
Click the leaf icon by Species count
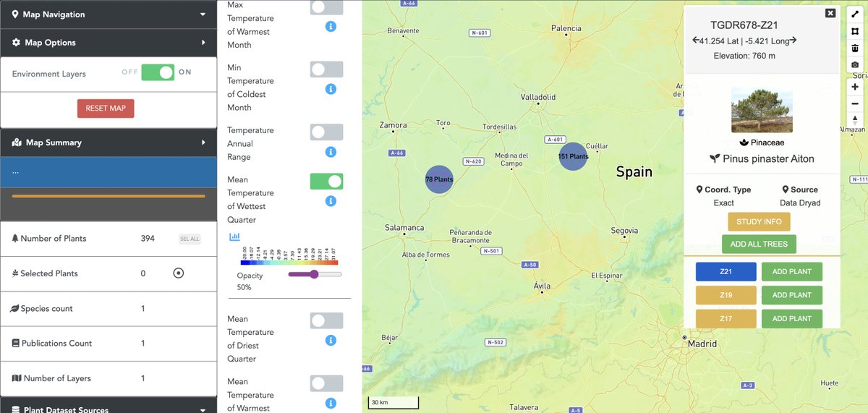click(16, 309)
